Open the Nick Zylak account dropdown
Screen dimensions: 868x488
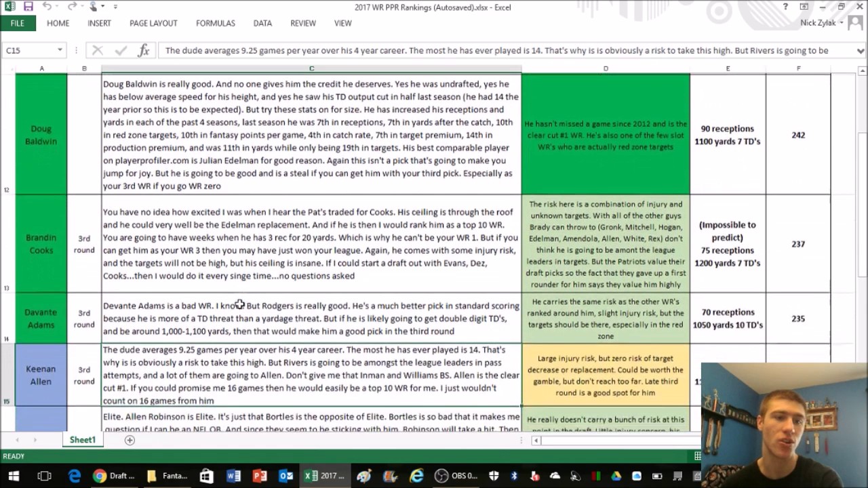(x=821, y=23)
